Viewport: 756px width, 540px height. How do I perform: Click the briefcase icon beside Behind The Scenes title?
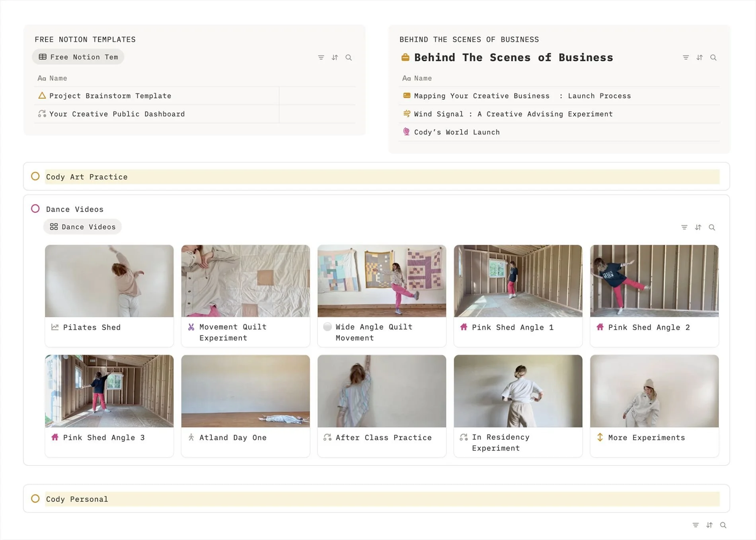coord(405,57)
